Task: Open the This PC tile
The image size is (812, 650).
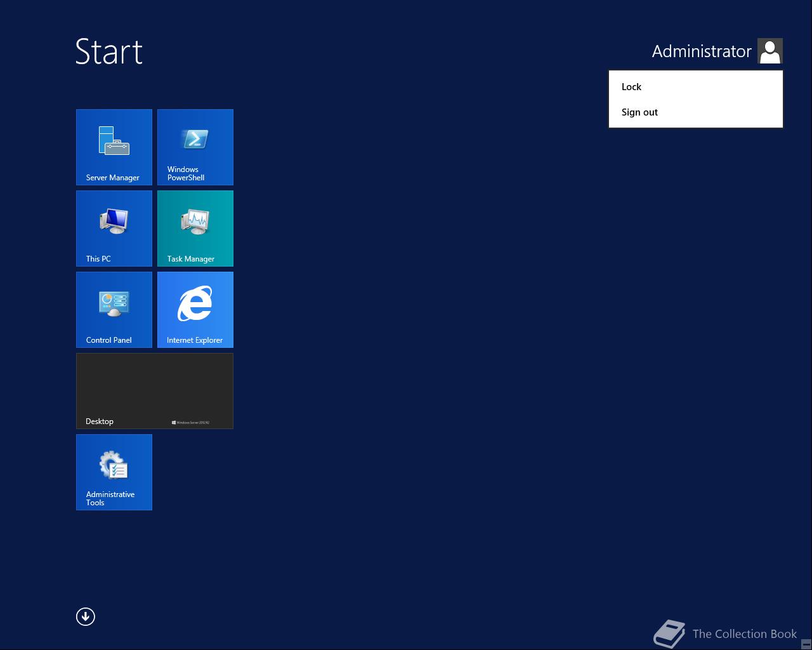Action: (x=114, y=229)
